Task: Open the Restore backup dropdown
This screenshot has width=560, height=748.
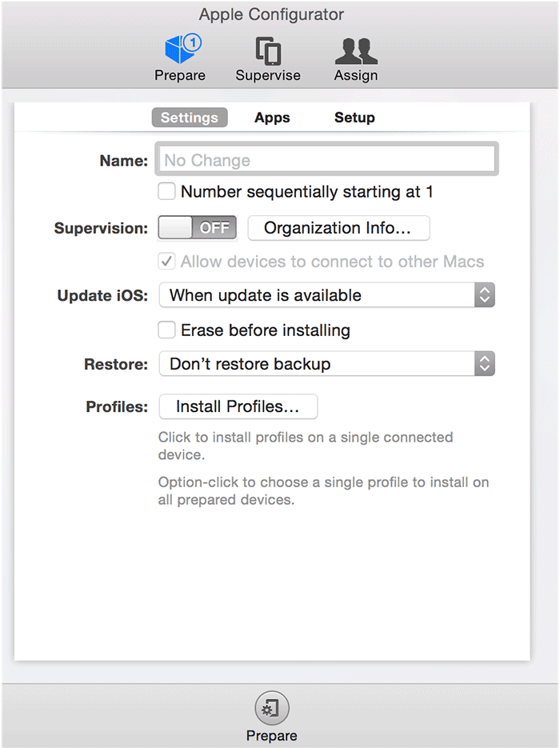Action: click(326, 364)
